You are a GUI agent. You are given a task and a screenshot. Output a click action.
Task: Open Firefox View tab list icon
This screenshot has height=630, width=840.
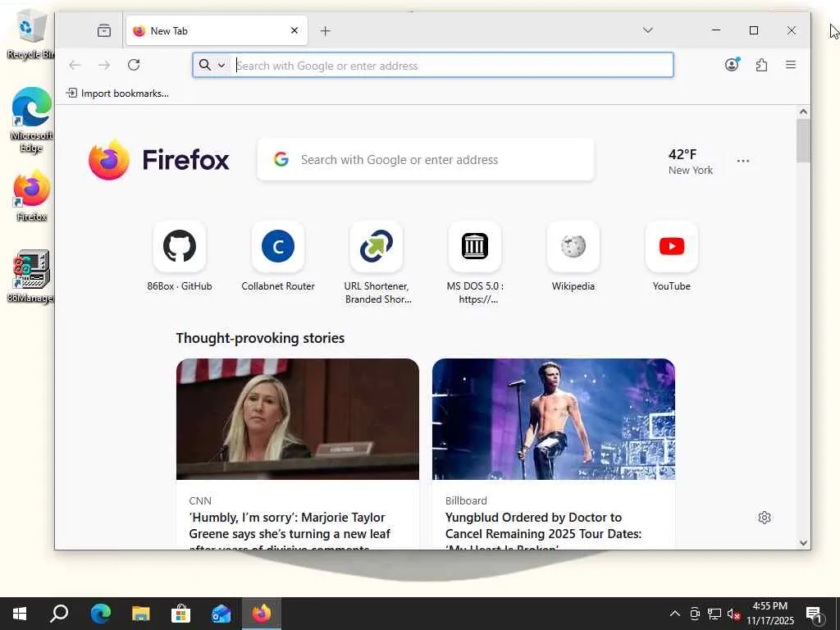104,30
